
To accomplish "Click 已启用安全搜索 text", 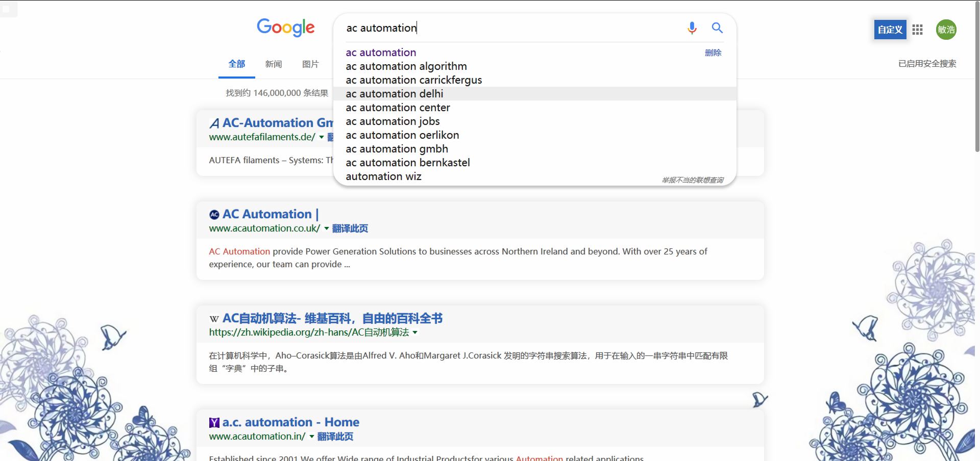I will (927, 64).
